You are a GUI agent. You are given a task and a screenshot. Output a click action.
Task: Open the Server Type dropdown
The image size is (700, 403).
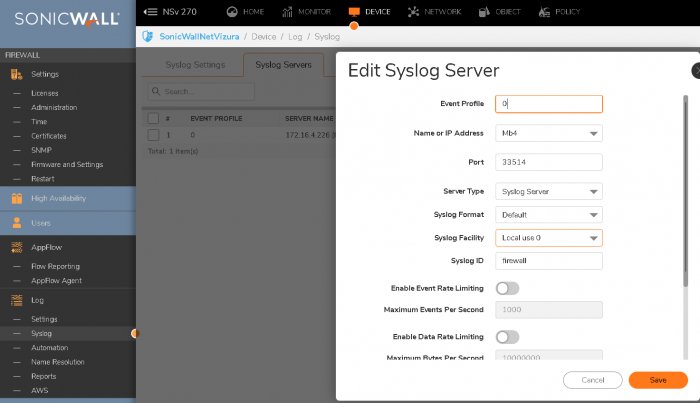tap(549, 191)
